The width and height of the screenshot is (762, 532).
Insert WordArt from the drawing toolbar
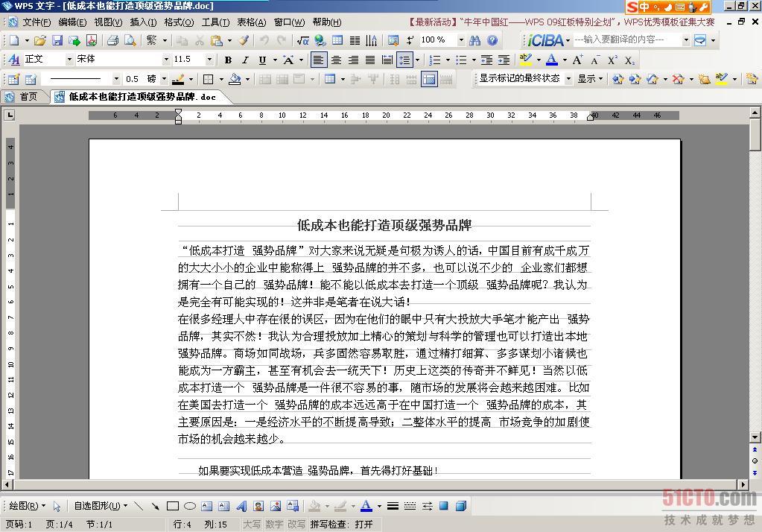[241, 506]
